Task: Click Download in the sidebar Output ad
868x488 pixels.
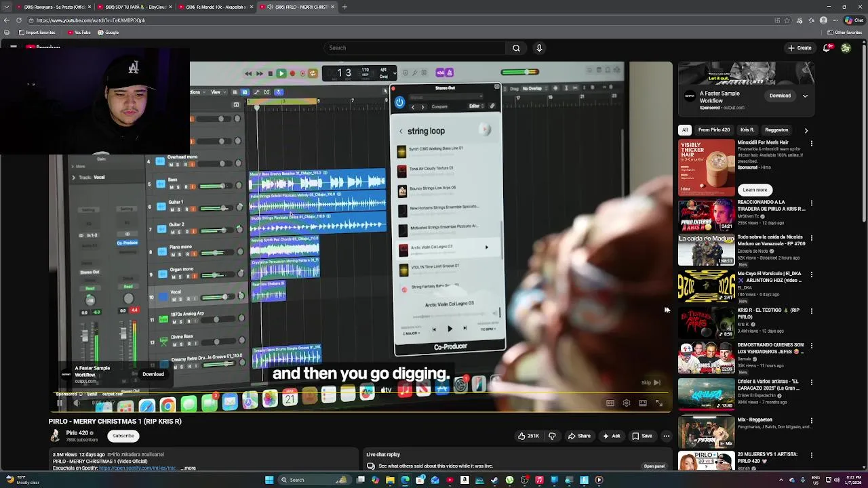Action: (780, 96)
